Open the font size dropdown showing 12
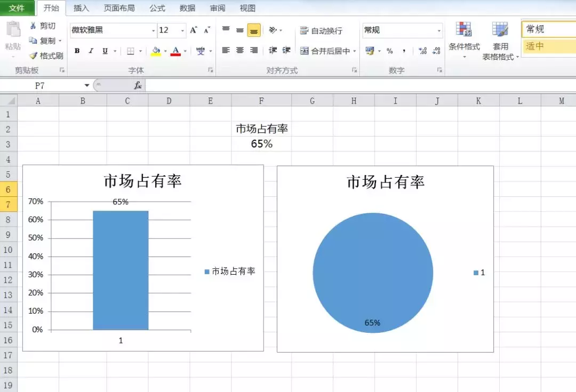576x392 pixels. pyautogui.click(x=182, y=30)
